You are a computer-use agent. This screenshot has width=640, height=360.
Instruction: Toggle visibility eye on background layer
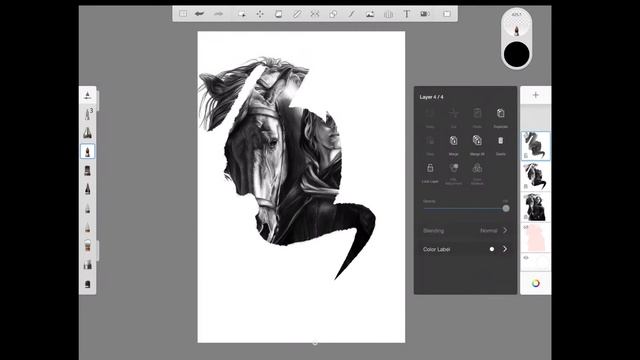[x=526, y=258]
